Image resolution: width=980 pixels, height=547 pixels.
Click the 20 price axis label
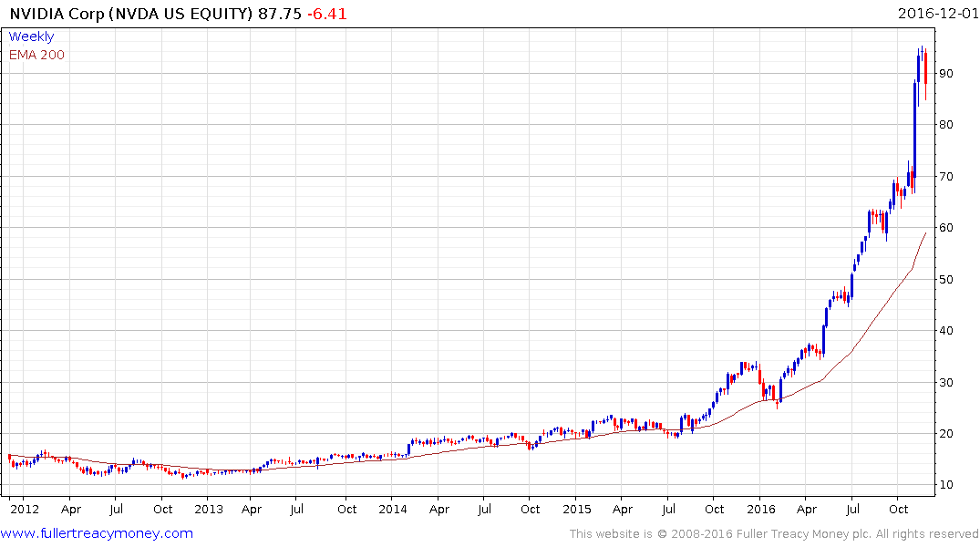[x=945, y=434]
